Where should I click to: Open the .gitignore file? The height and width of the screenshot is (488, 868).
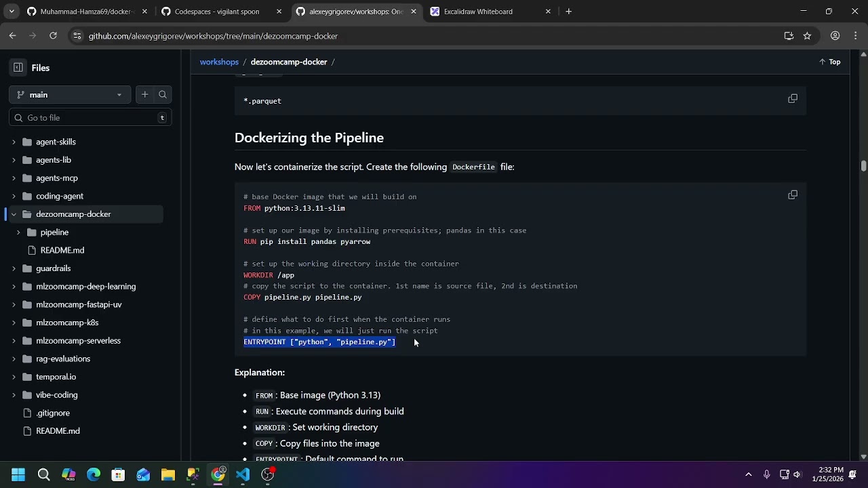[x=53, y=413]
